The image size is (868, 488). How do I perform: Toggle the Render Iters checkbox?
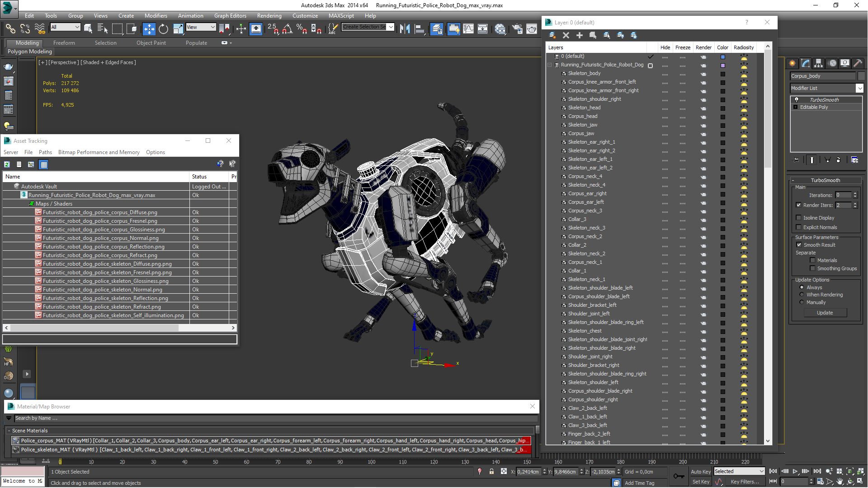(x=798, y=205)
